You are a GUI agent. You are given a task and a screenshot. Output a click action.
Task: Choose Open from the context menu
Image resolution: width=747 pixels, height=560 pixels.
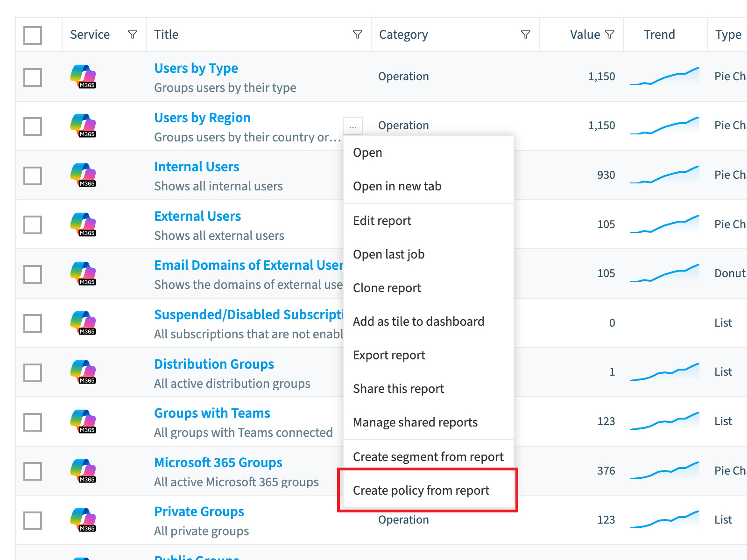pos(429,153)
